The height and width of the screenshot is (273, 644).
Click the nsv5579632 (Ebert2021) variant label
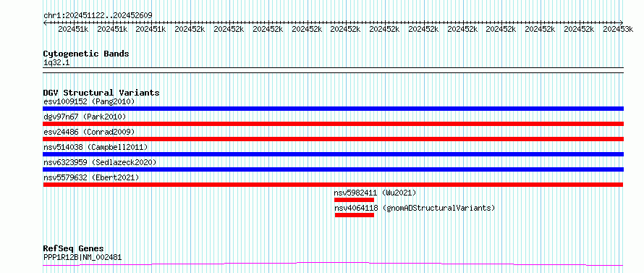click(x=91, y=177)
